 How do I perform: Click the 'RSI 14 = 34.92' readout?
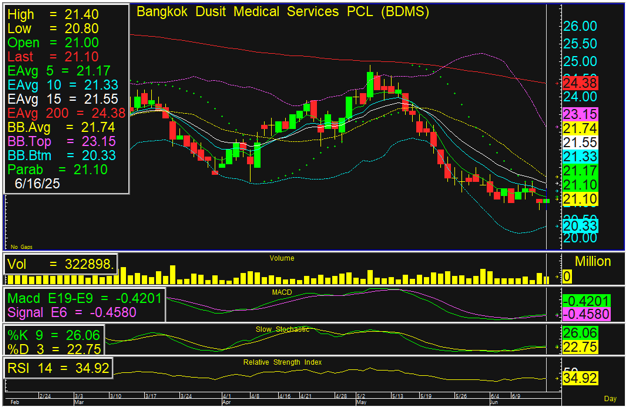click(x=58, y=368)
